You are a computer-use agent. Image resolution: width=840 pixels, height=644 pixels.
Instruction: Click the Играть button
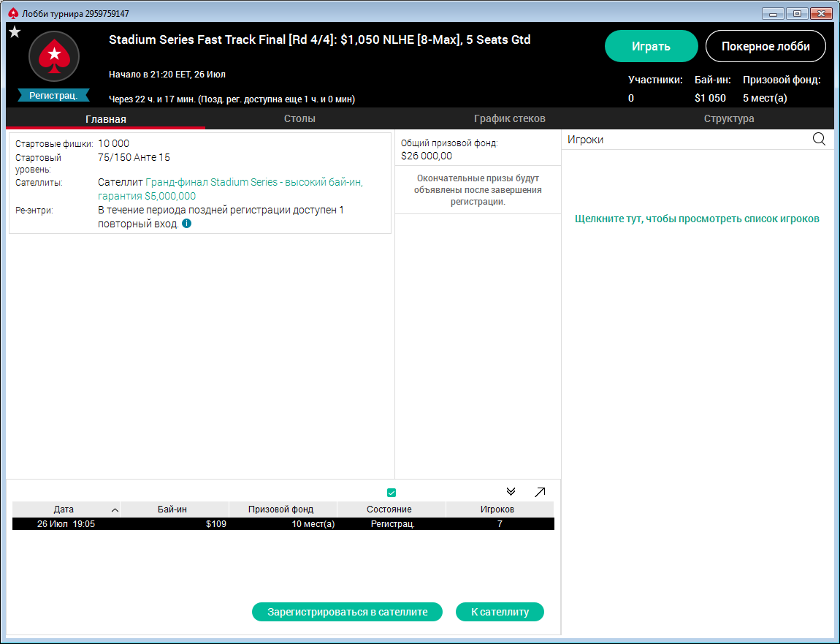pos(651,46)
